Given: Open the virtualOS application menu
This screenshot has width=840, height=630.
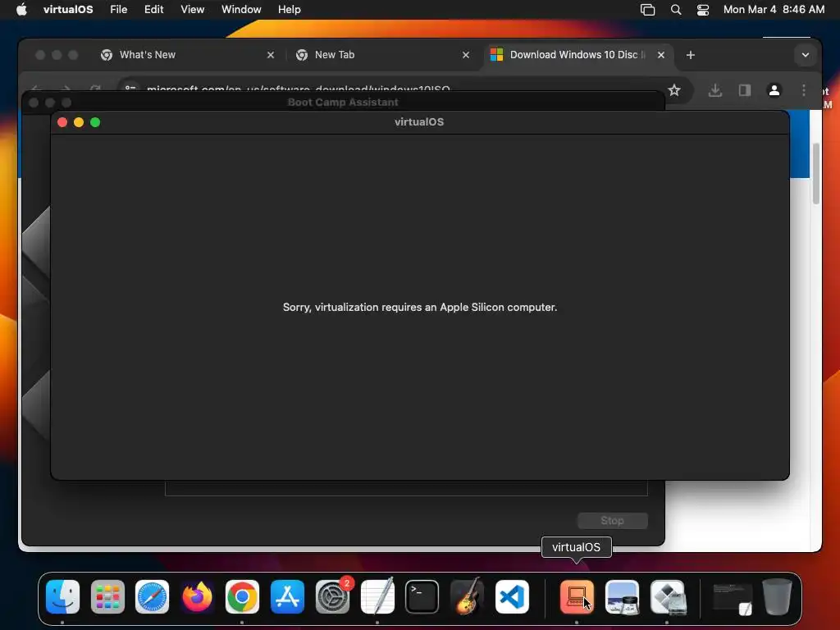Looking at the screenshot, I should tap(68, 10).
